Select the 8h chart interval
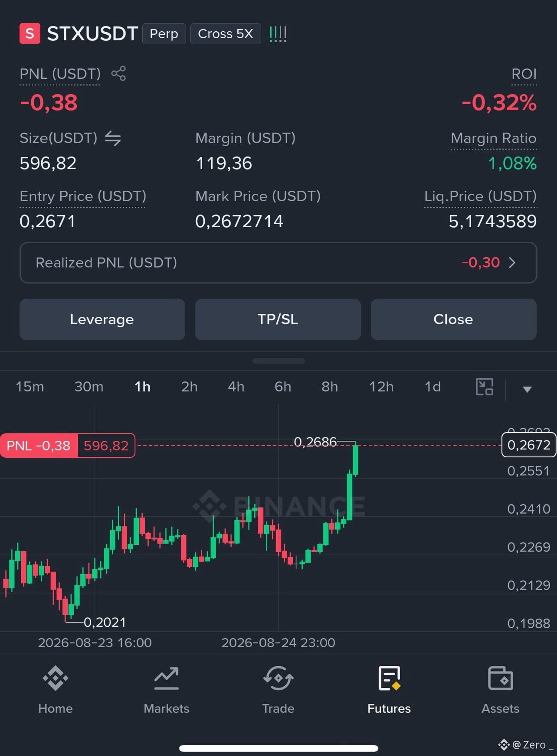The width and height of the screenshot is (557, 756). pyautogui.click(x=330, y=387)
